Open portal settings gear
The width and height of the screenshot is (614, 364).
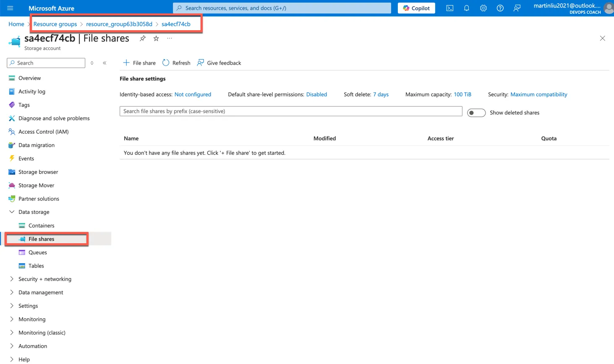[x=483, y=8]
